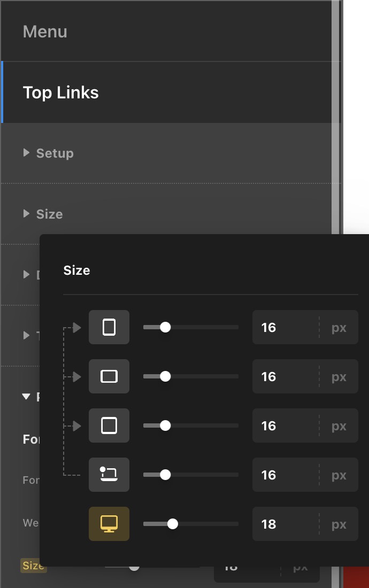Viewport: 369px width, 588px height.
Task: Select the mobile portrait breakpoint icon
Action: click(109, 327)
